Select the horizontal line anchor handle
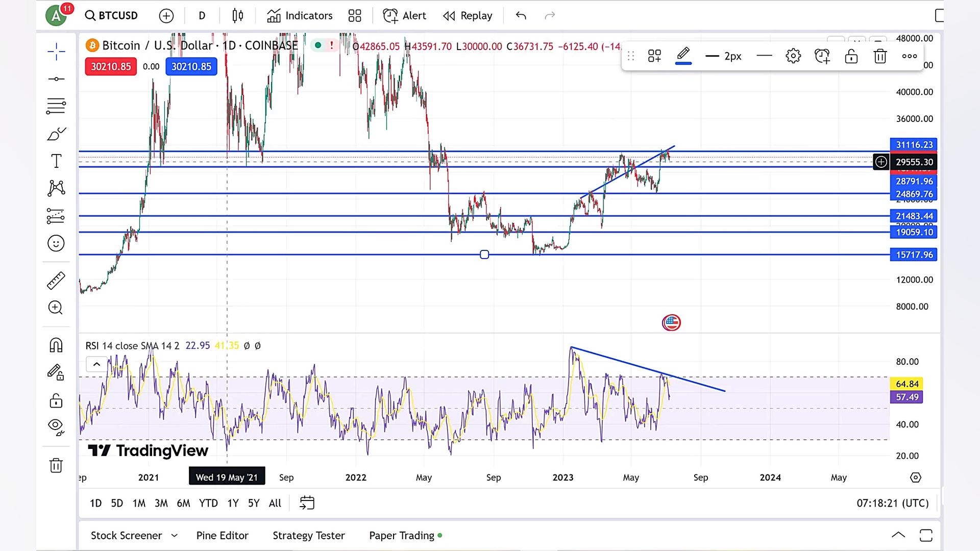 (484, 255)
